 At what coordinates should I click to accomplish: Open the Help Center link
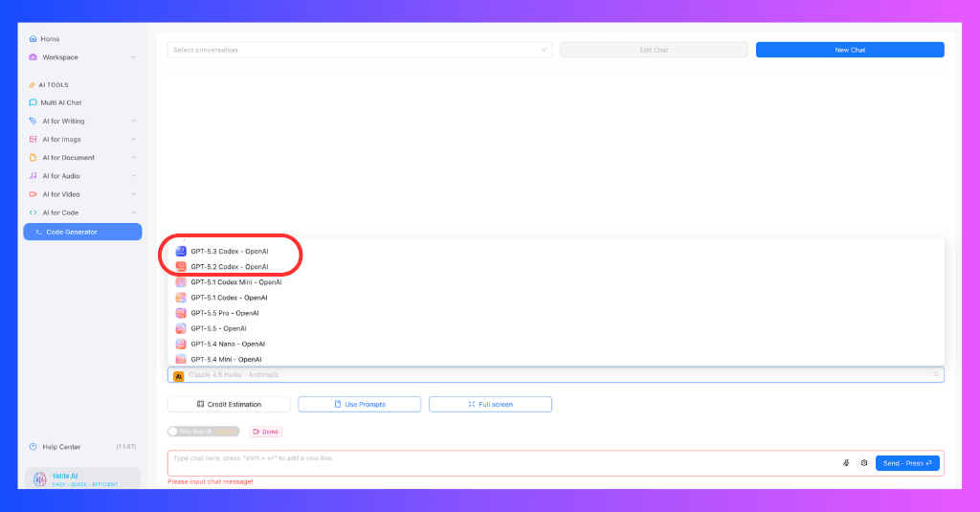pyautogui.click(x=61, y=447)
